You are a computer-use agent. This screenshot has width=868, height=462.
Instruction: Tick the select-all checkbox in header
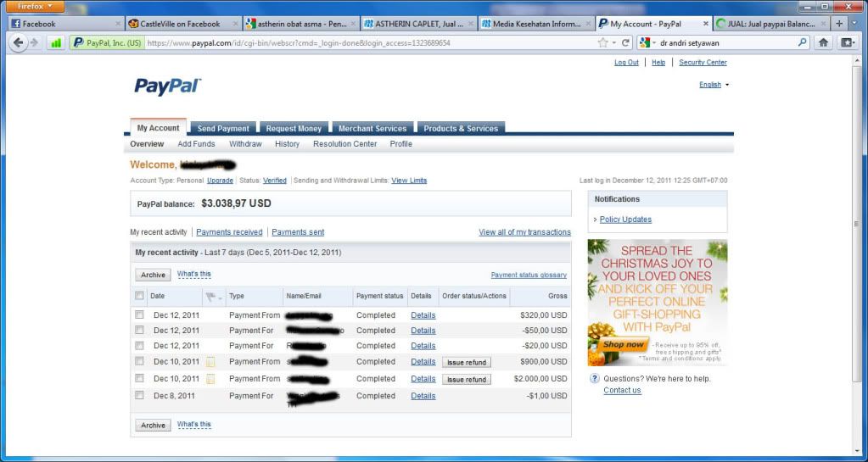pos(139,296)
